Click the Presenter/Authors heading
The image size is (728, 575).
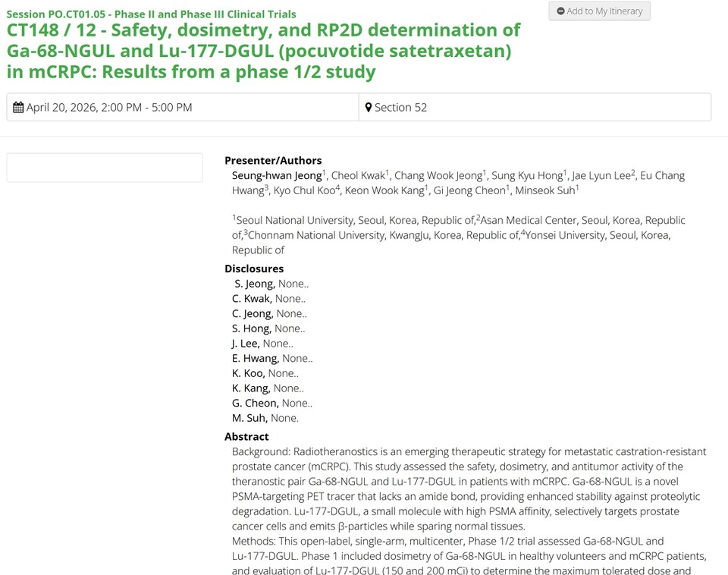coord(273,160)
